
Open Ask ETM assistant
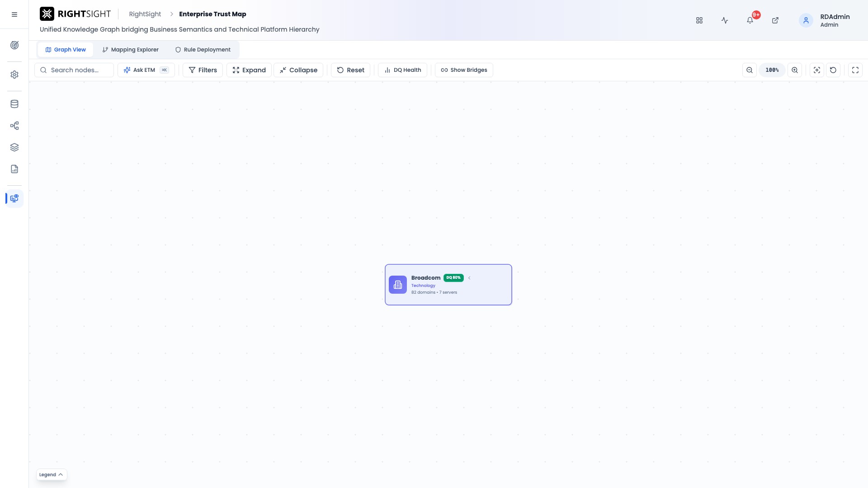pyautogui.click(x=146, y=70)
